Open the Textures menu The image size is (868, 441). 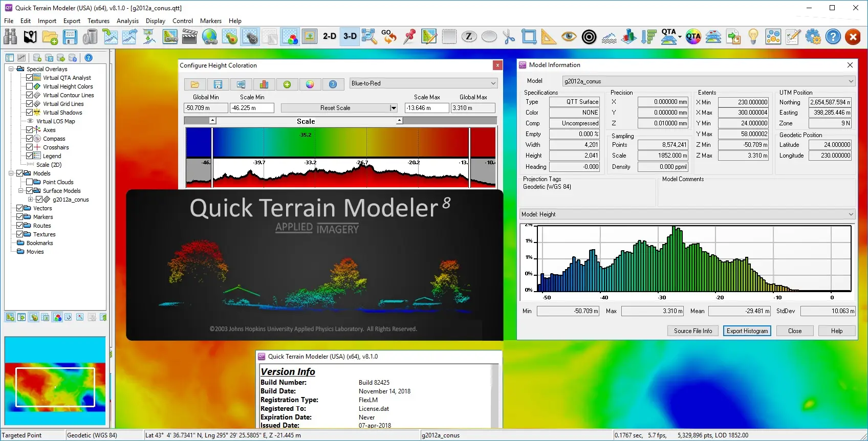[98, 21]
